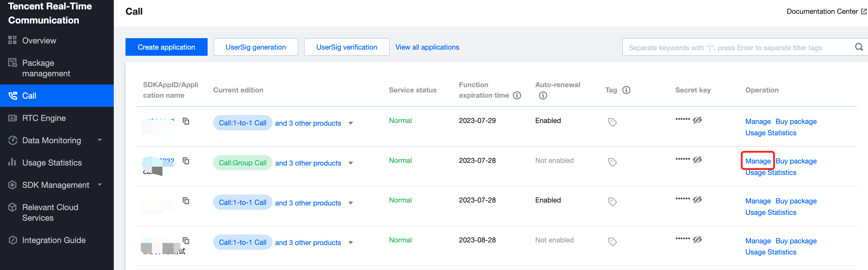The image size is (868, 270).
Task: Show info for Function expiration time
Action: [517, 95]
